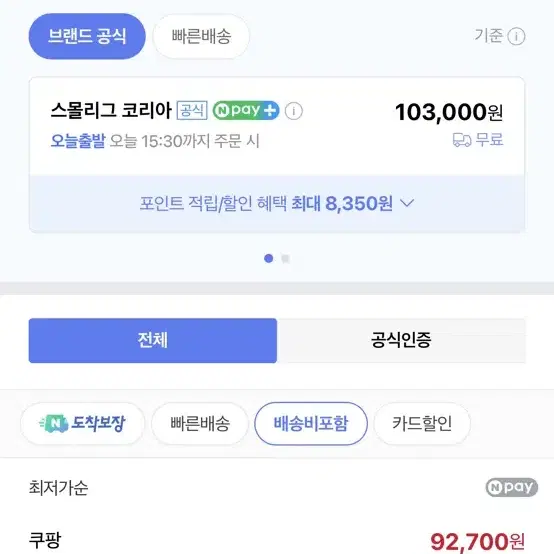Screen dimensions: 554x554
Task: Open the 스몰리그 코리아 seller link
Action: coord(111,111)
